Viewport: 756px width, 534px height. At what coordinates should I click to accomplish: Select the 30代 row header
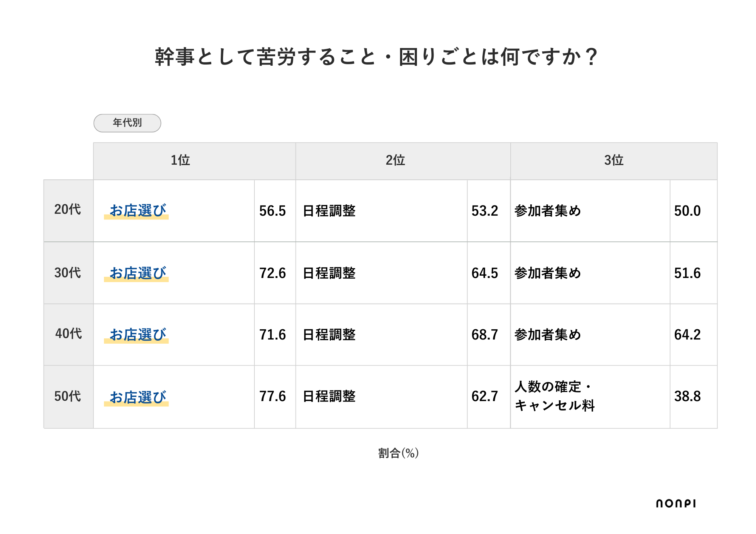pyautogui.click(x=68, y=273)
